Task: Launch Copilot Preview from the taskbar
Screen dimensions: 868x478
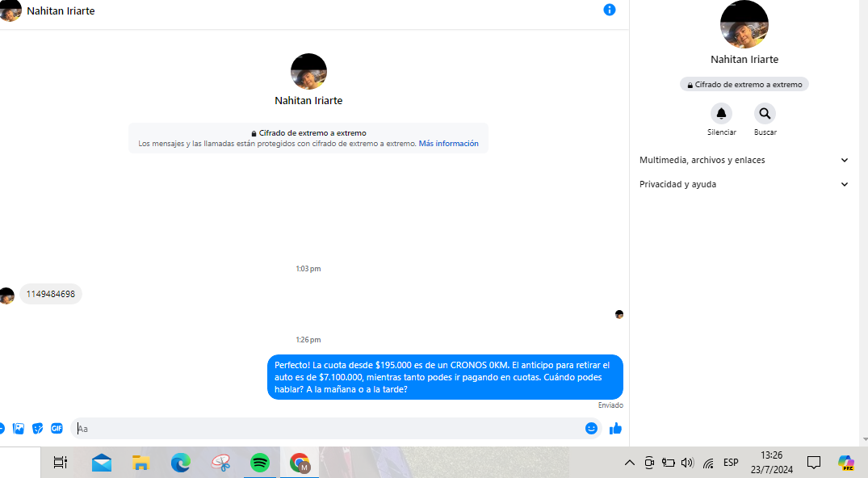Action: pyautogui.click(x=845, y=463)
